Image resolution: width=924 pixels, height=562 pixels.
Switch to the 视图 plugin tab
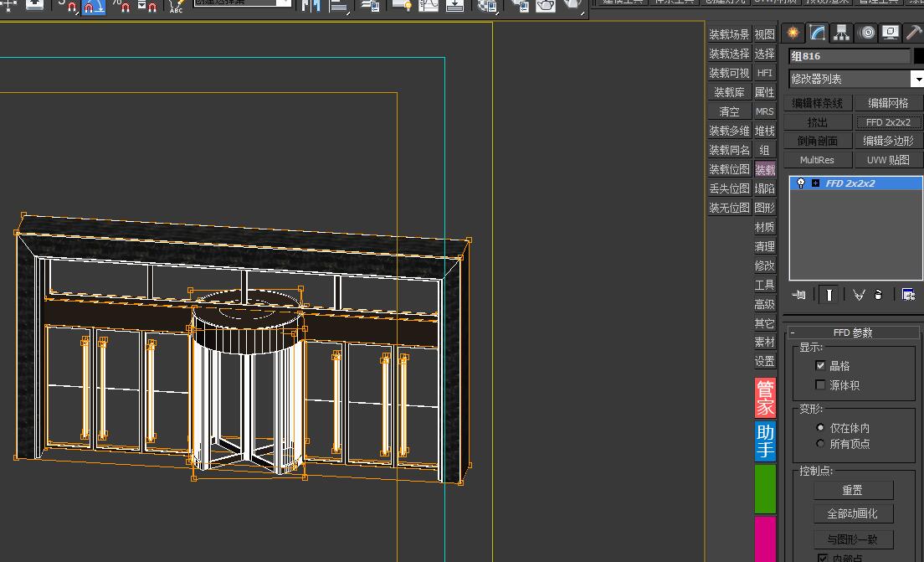pyautogui.click(x=765, y=34)
